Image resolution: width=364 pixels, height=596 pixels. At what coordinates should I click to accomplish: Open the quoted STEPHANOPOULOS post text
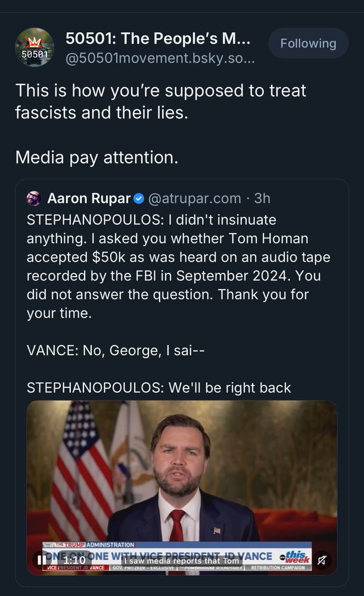[x=178, y=266]
